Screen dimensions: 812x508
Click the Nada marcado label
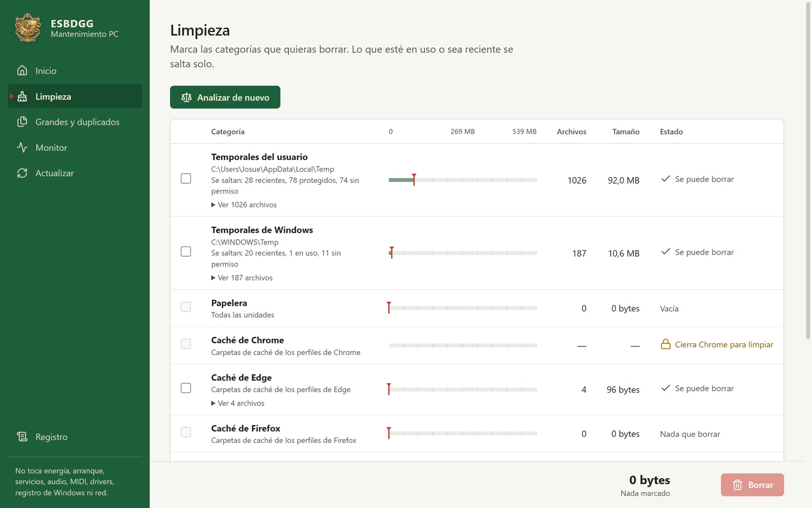point(645,493)
